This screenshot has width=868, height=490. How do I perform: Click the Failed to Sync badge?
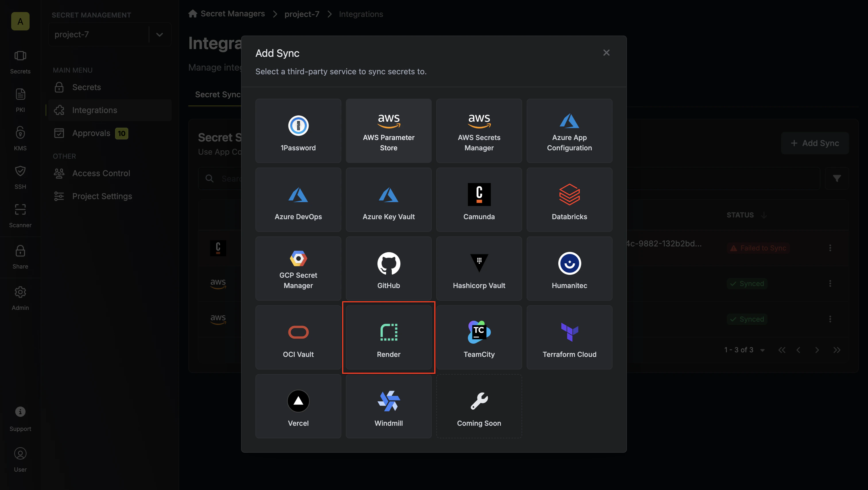758,248
